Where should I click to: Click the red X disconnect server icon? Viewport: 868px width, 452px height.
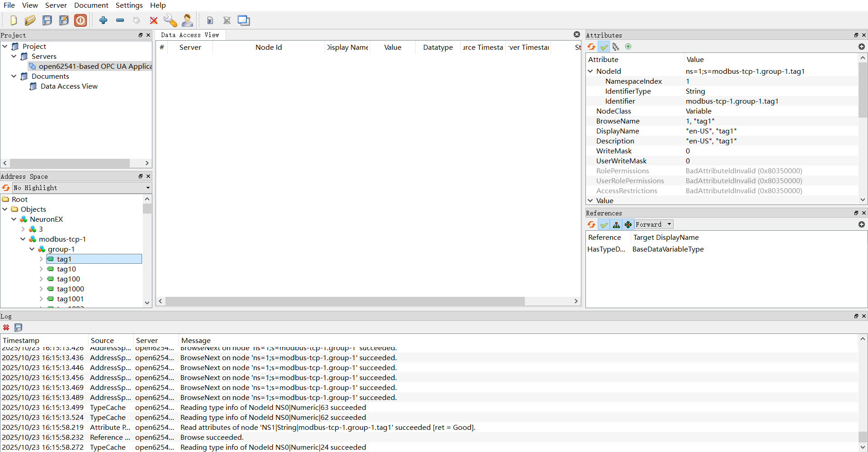[154, 20]
